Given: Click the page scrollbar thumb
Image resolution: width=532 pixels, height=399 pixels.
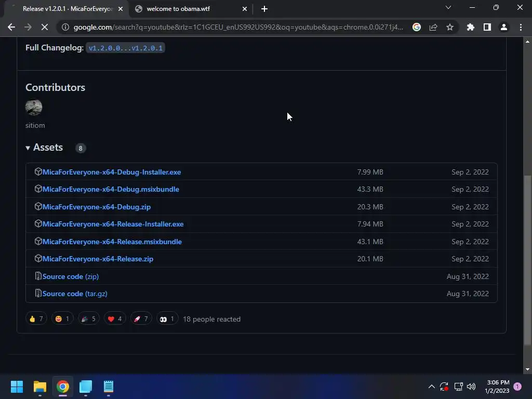Looking at the screenshot, I should (x=527, y=260).
